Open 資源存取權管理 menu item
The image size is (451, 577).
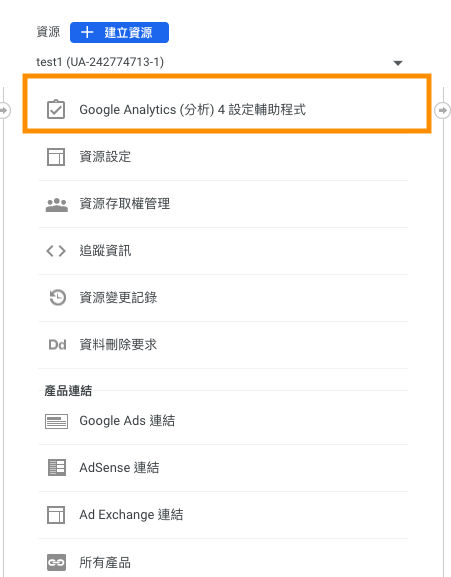point(223,204)
